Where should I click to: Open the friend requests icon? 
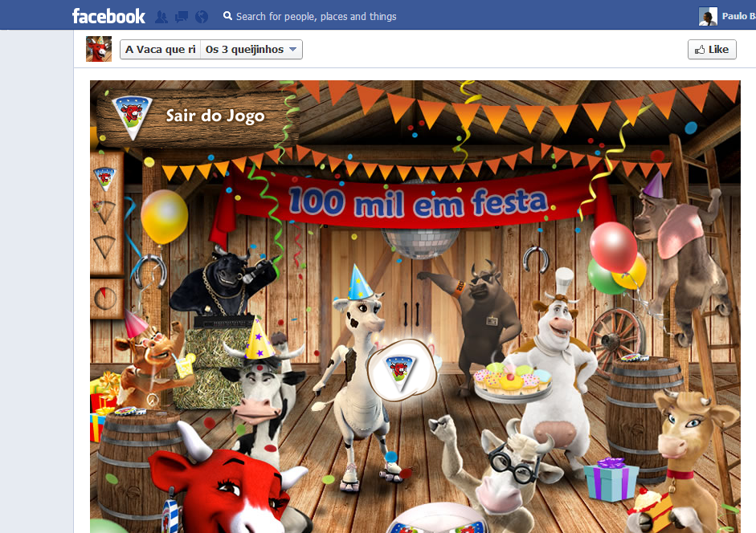coord(161,16)
